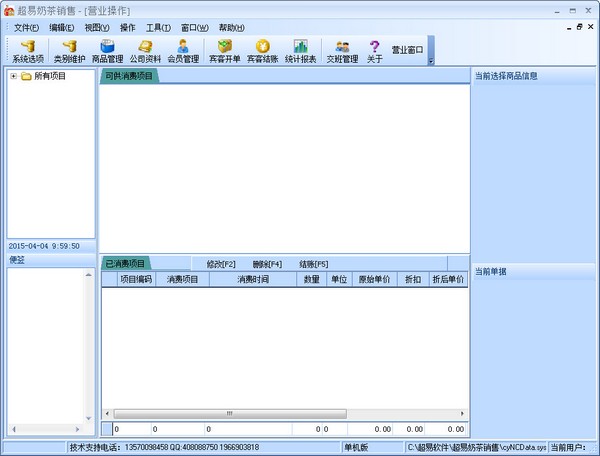Click right arrow of 便签 horizontal scrollbar
This screenshot has height=456, width=600.
pyautogui.click(x=78, y=429)
